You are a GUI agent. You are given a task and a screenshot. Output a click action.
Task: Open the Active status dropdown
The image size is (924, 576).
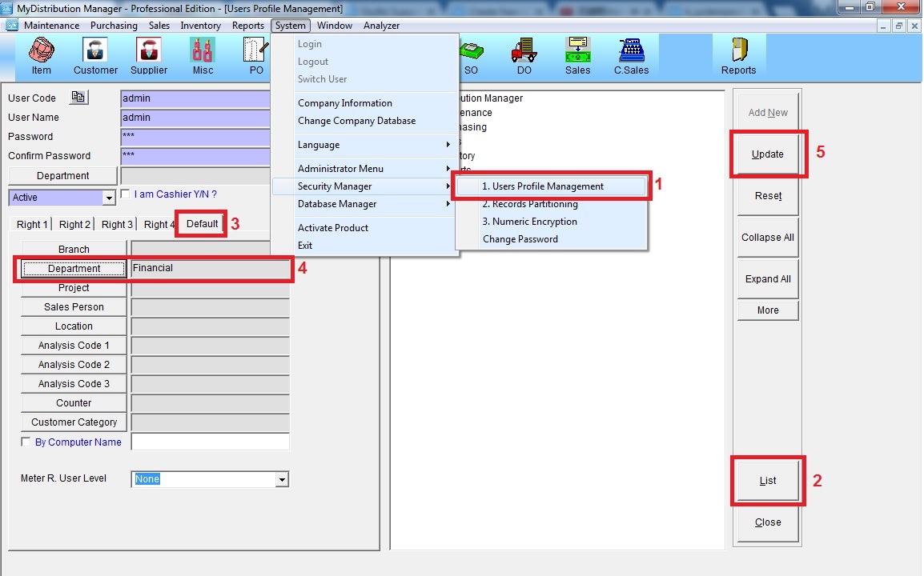click(109, 198)
